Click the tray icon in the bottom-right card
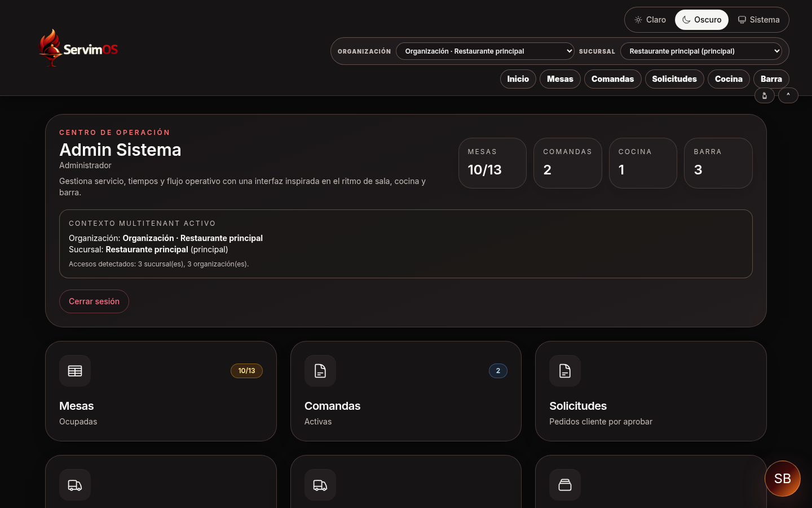The width and height of the screenshot is (812, 508). click(565, 485)
